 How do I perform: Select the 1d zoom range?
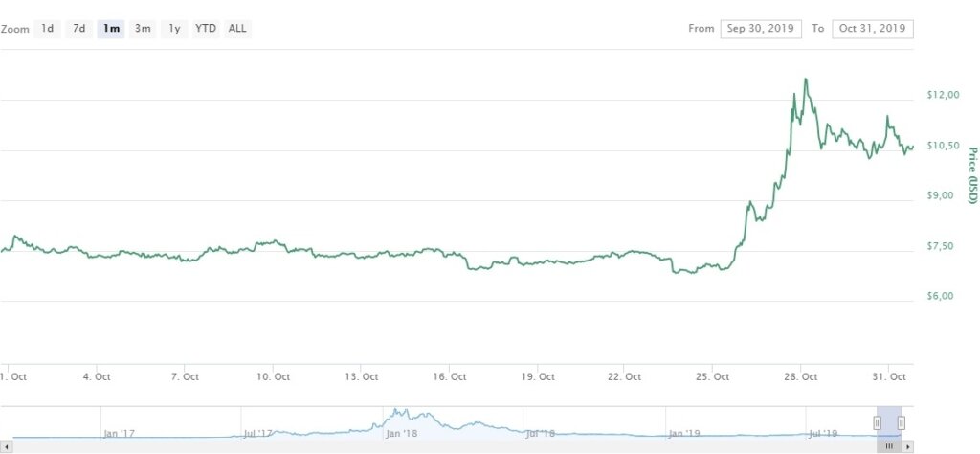pyautogui.click(x=47, y=29)
